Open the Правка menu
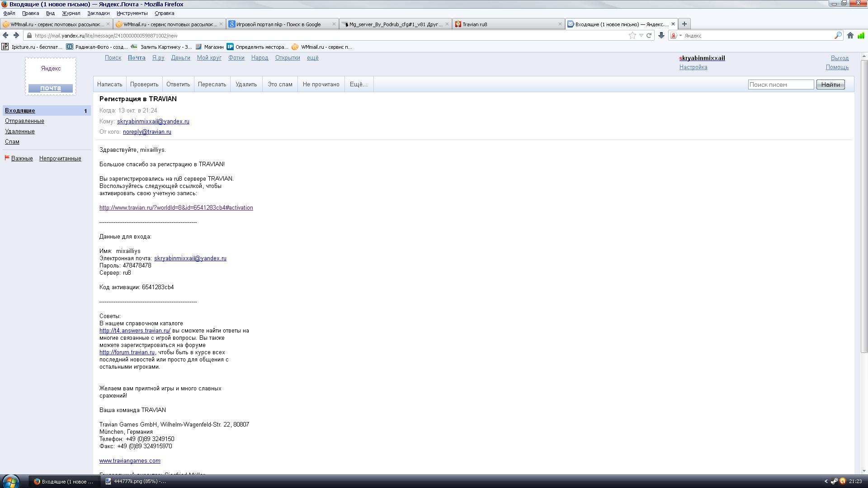This screenshot has height=488, width=868. [30, 13]
